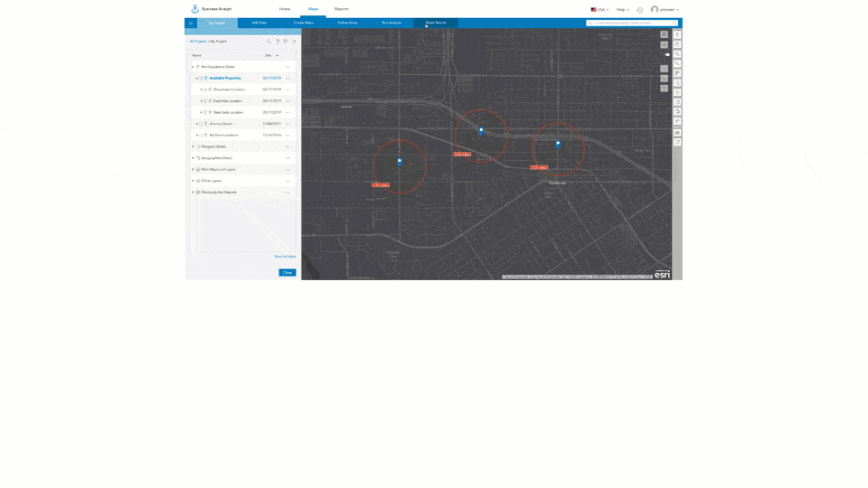Go to the Home tab
The width and height of the screenshot is (868, 488).
(285, 9)
